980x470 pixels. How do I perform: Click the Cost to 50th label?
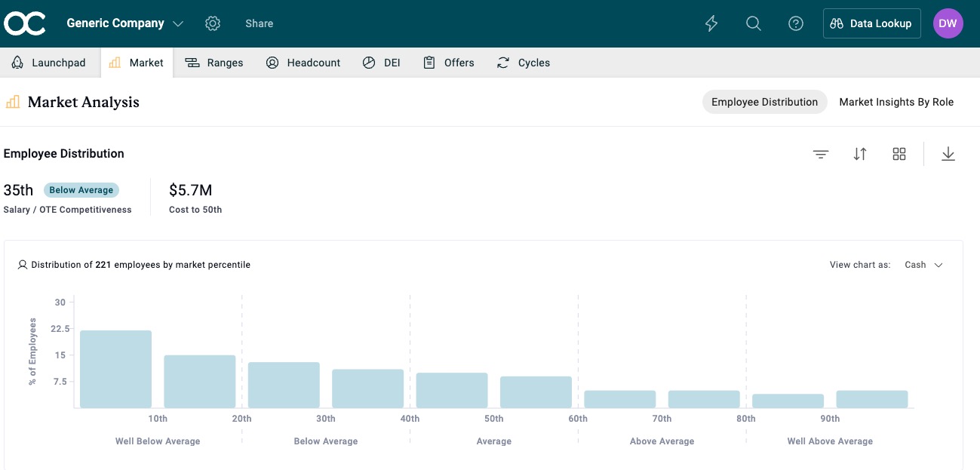click(x=195, y=210)
